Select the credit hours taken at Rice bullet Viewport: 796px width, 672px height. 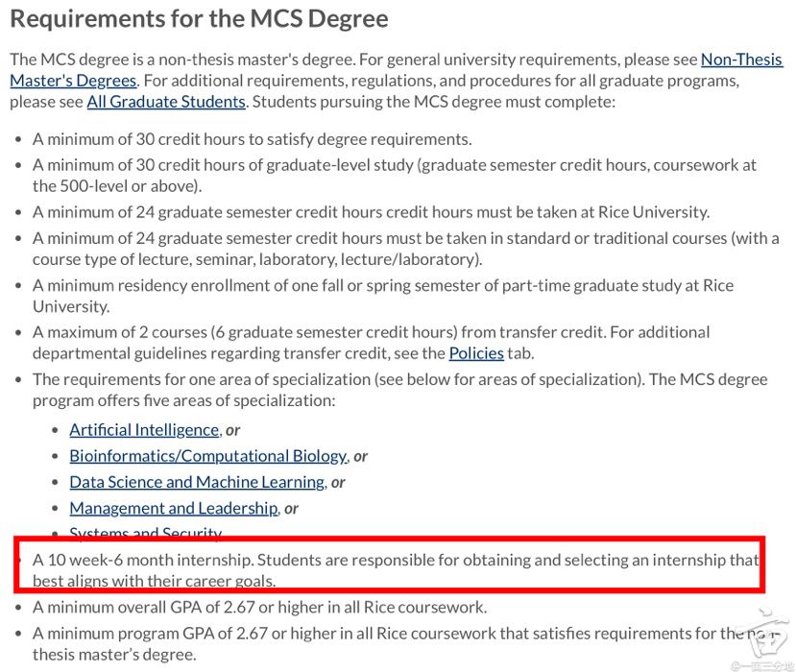(371, 211)
